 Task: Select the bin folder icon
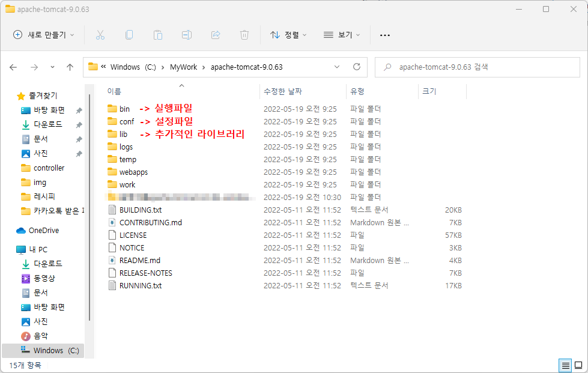pos(112,109)
